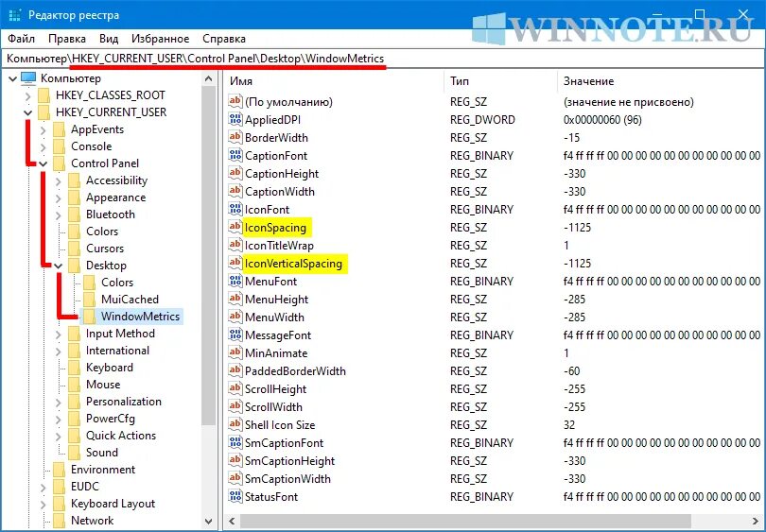Click the tree pane scroll down arrow

point(209,521)
